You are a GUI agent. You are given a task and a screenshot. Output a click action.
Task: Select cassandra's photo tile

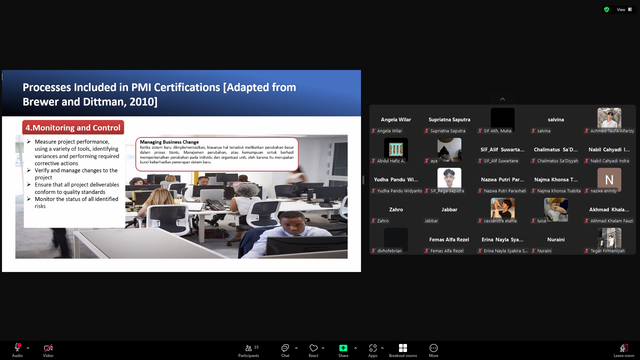[502, 210]
